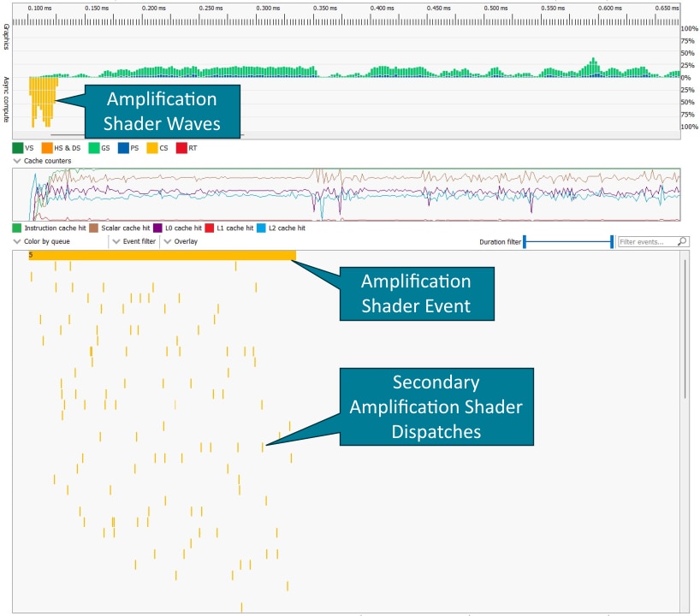Image resolution: width=700 pixels, height=616 pixels.
Task: Toggle the GS wavefront legend entry
Action: tap(99, 148)
